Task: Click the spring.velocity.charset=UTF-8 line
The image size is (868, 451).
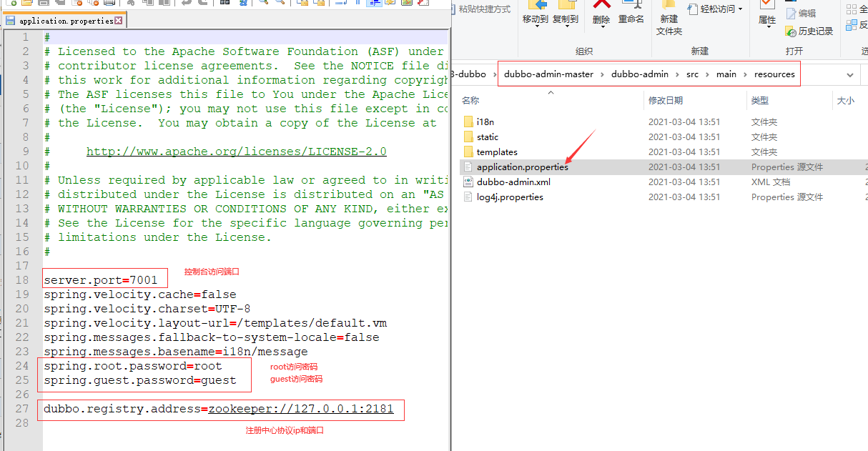Action: pyautogui.click(x=147, y=309)
